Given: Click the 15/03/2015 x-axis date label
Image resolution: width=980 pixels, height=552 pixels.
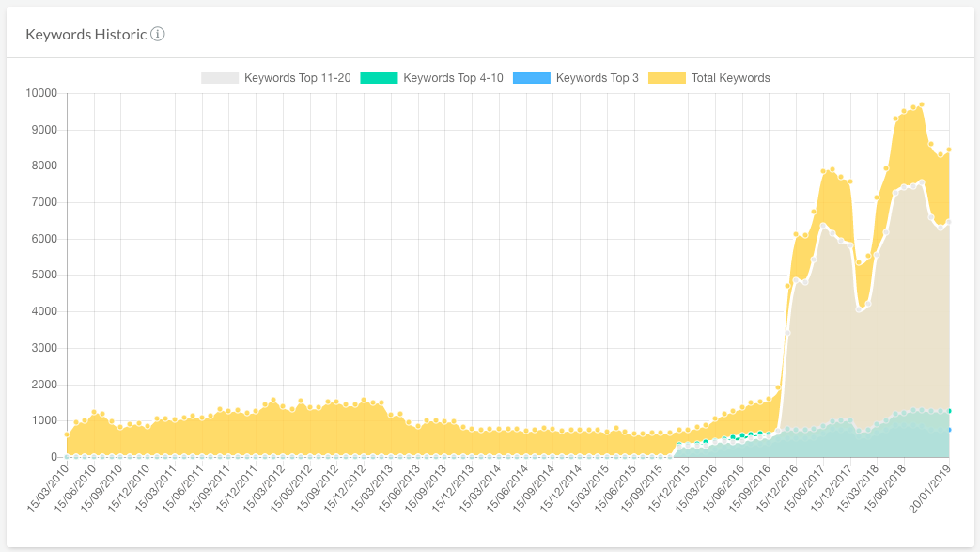Looking at the screenshot, I should coord(587,489).
